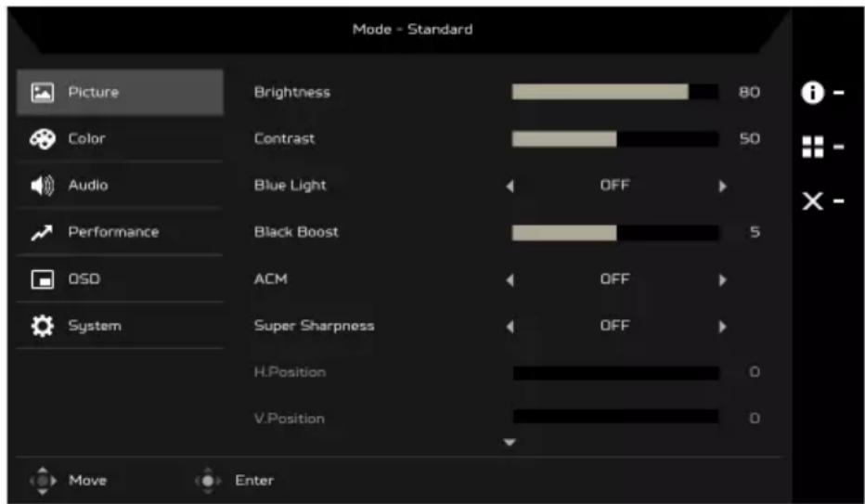This screenshot has height=504, width=865.
Task: Click the Enter joystick hint
Action: tap(234, 480)
